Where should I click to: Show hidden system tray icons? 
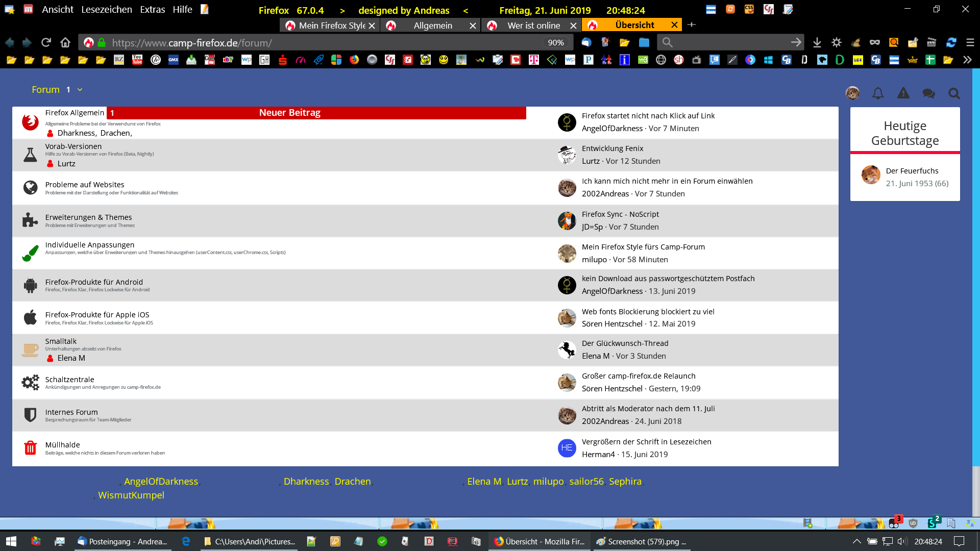[856, 541]
